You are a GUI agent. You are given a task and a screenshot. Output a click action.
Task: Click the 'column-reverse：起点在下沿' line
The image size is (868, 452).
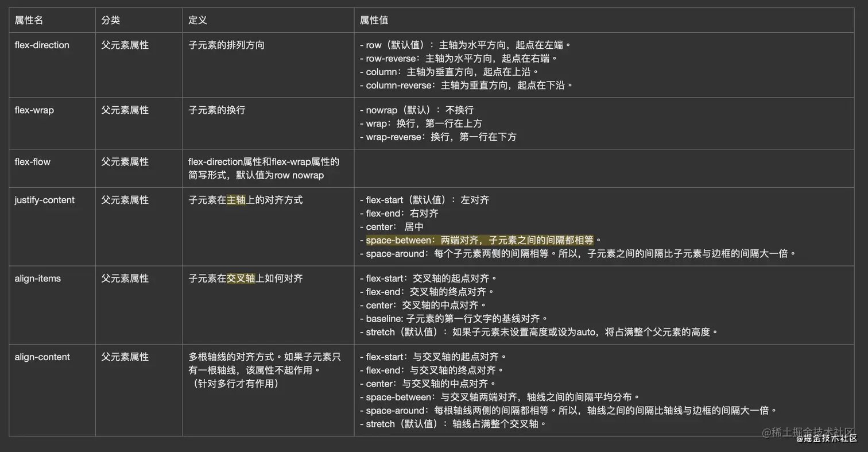click(466, 85)
